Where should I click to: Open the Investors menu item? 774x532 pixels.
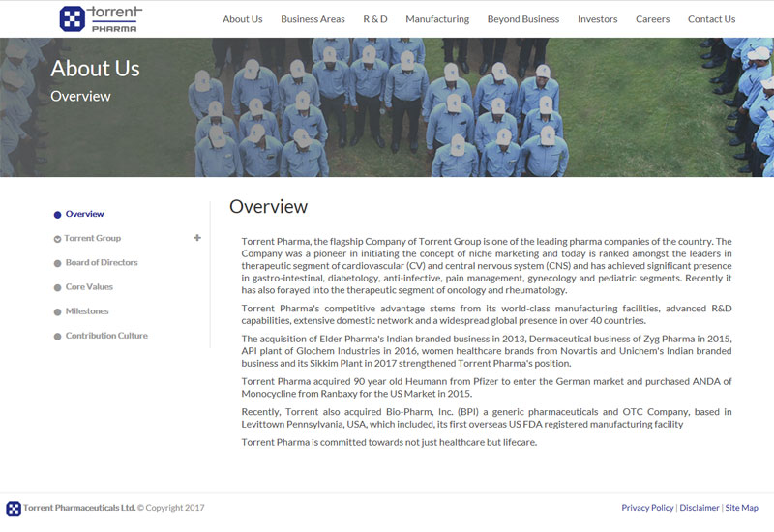pos(597,19)
